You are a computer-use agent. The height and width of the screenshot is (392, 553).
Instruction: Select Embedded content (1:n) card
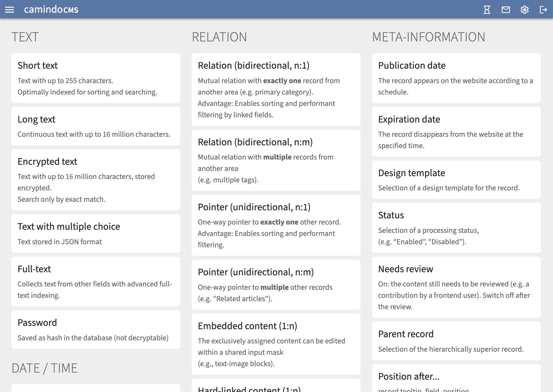[276, 344]
